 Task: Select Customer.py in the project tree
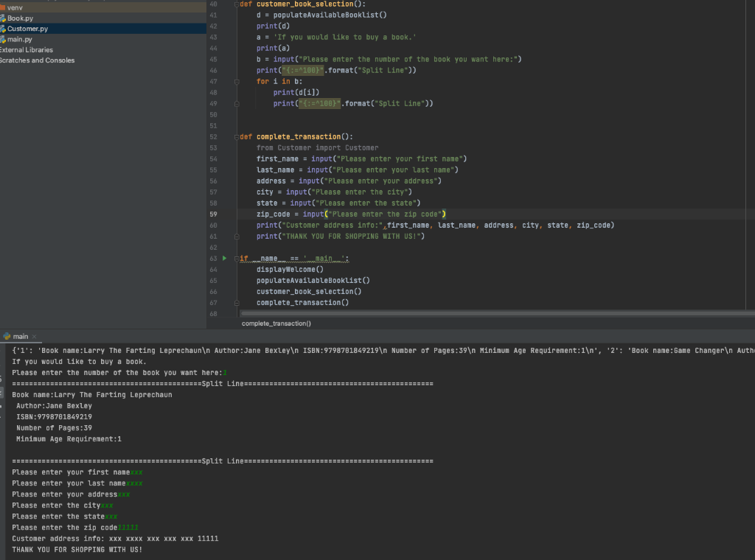click(27, 29)
